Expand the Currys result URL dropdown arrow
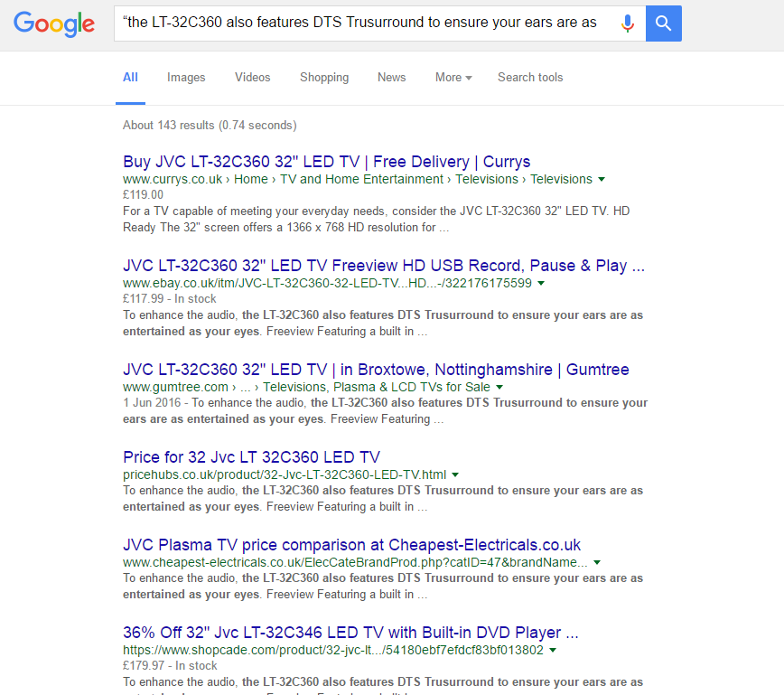 tap(602, 179)
